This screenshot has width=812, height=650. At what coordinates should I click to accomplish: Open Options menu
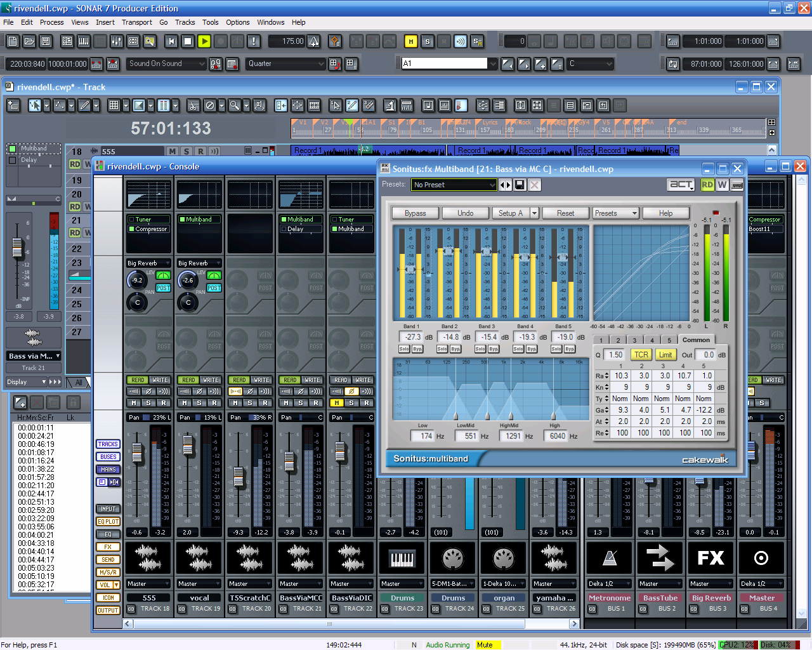pyautogui.click(x=237, y=22)
